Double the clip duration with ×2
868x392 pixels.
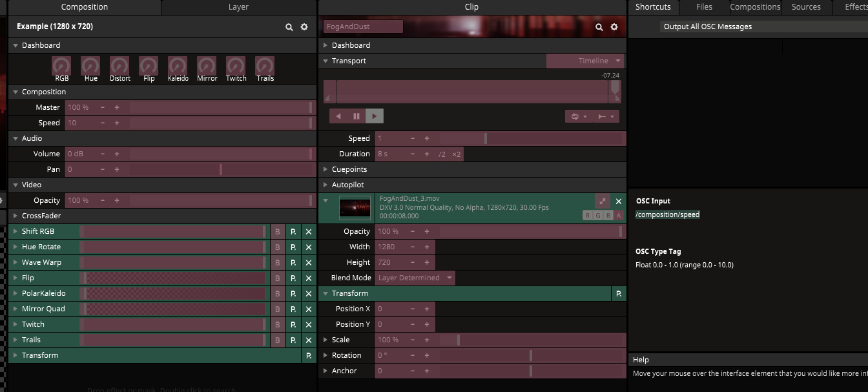coord(457,154)
